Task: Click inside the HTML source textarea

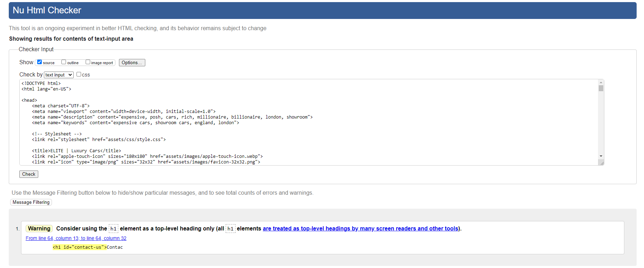Action: click(309, 122)
